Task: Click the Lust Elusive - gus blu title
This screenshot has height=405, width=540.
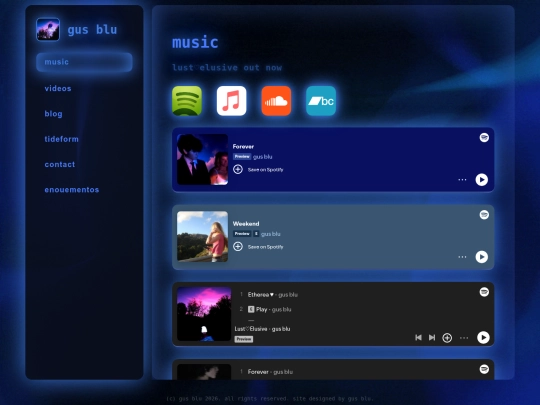Action: click(x=262, y=329)
